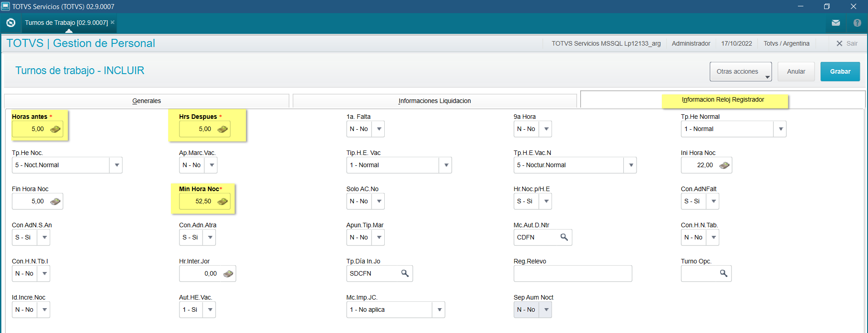Search lookup for Turno Opc. field
This screenshot has height=333, width=868.
click(x=723, y=273)
